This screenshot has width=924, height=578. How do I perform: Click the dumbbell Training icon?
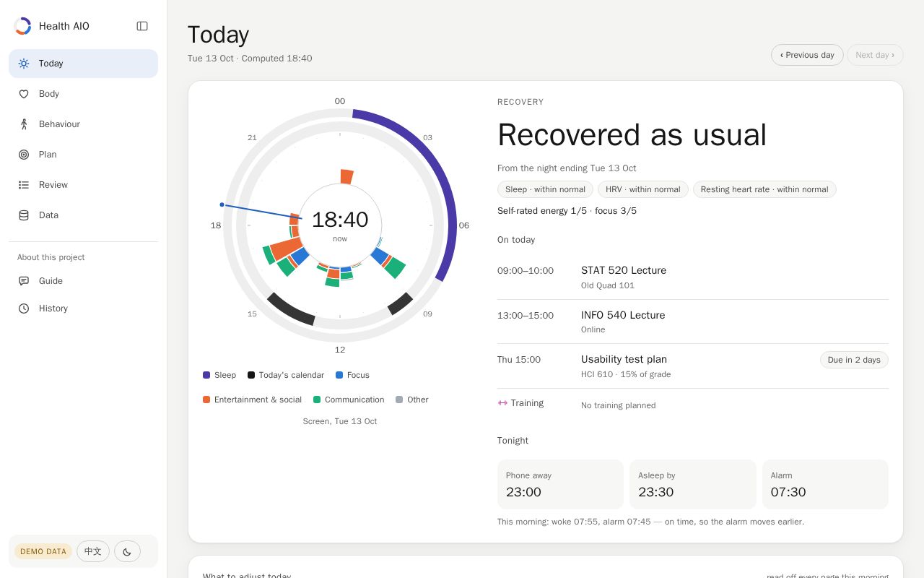(502, 403)
